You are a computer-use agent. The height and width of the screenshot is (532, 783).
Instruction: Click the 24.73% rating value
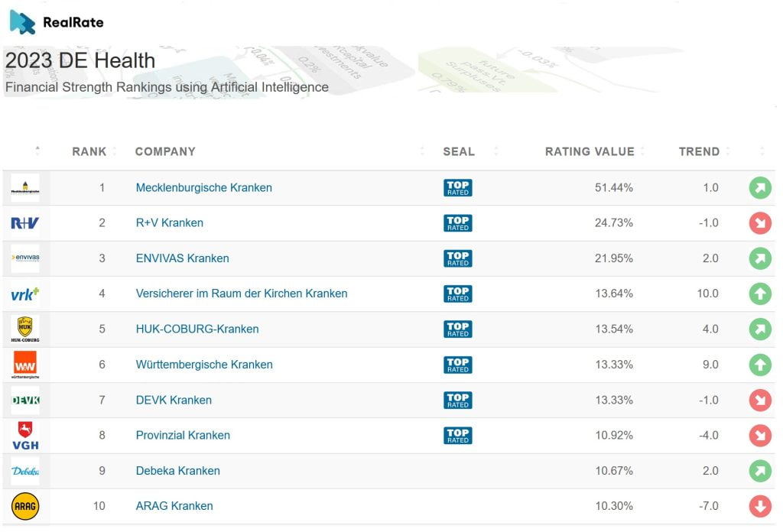click(614, 223)
